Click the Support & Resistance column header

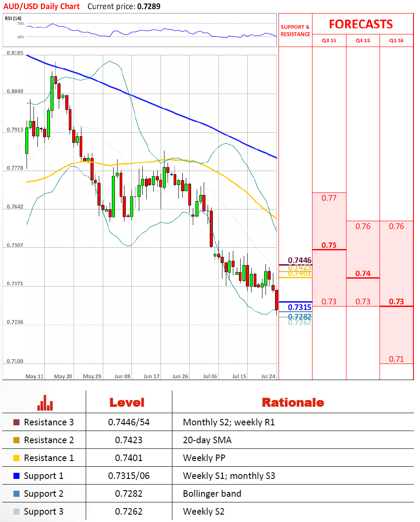click(x=295, y=30)
